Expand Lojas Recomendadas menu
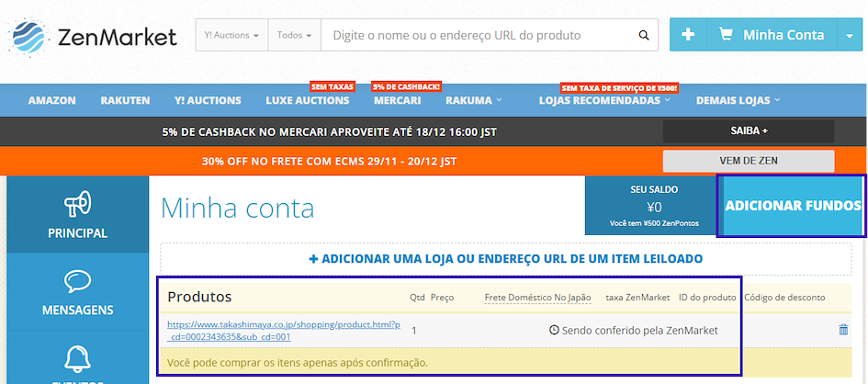This screenshot has width=868, height=384. click(x=604, y=100)
